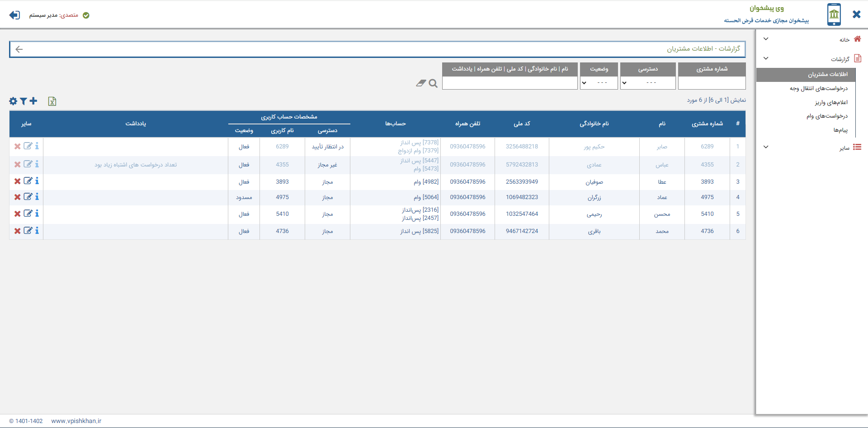Select اعلام‌های واریز menu item
Viewport: 868px width, 428px height.
tap(831, 102)
